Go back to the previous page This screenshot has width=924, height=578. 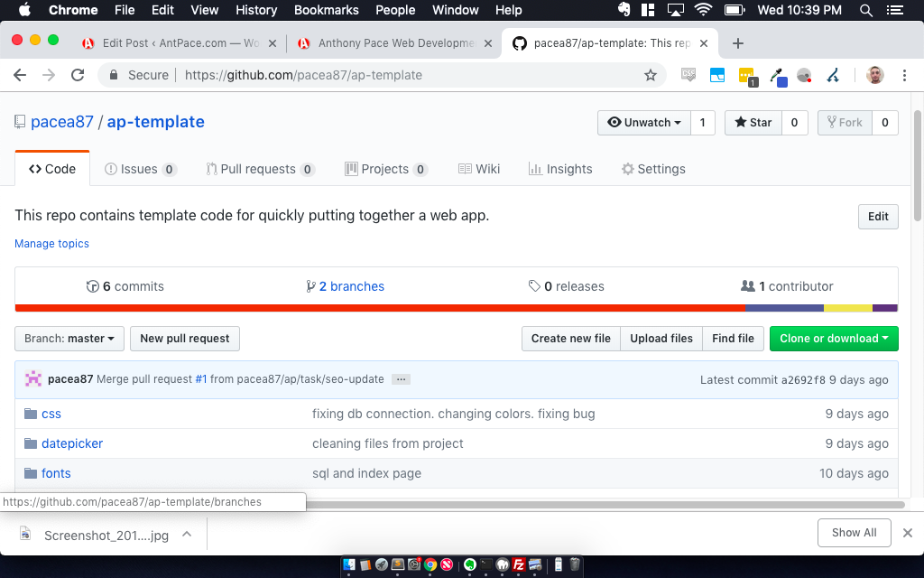click(x=20, y=75)
